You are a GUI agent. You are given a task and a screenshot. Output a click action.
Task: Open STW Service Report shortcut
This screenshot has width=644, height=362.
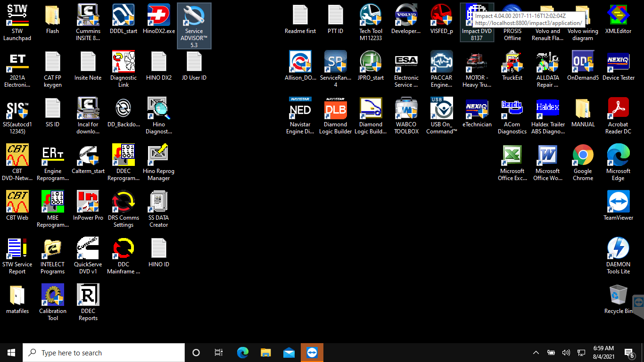coord(17,255)
